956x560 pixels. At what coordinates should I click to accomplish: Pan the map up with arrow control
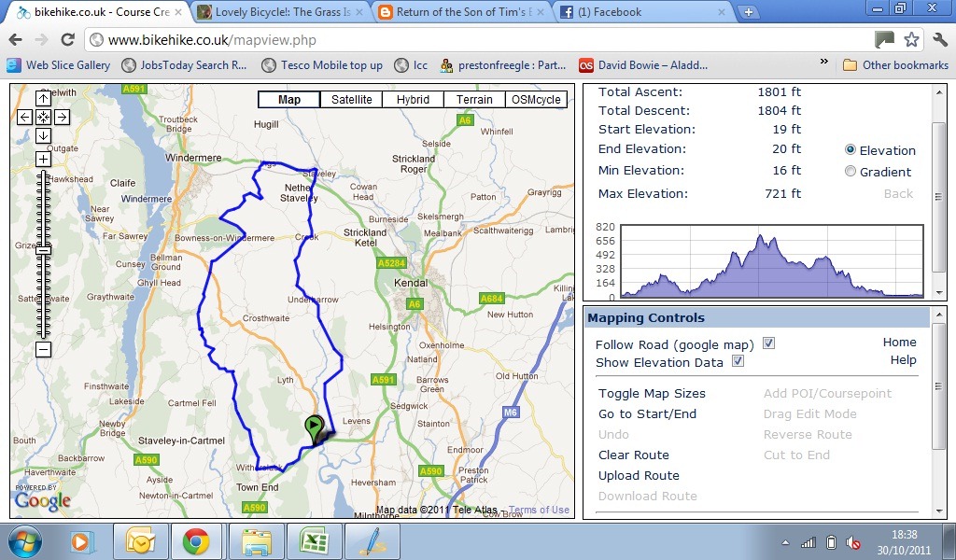43,98
